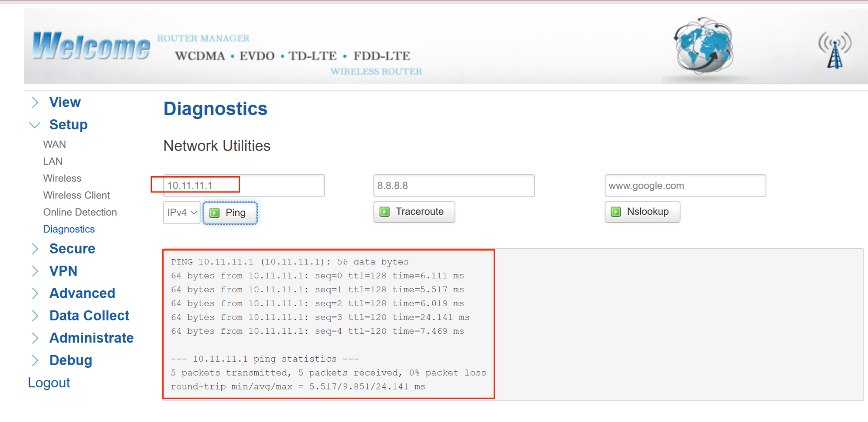The height and width of the screenshot is (422, 868).
Task: Open the Wireless Client page
Action: pos(76,195)
